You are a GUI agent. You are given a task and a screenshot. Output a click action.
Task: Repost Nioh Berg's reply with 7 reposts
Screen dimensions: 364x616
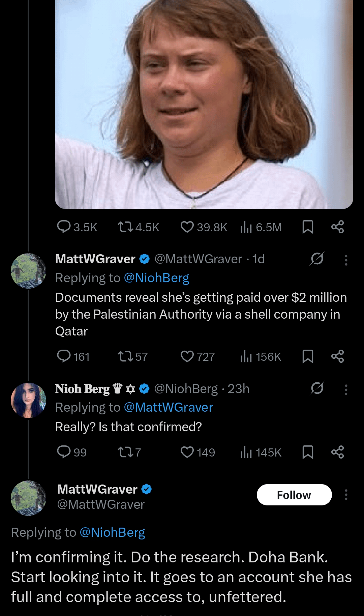pyautogui.click(x=125, y=452)
